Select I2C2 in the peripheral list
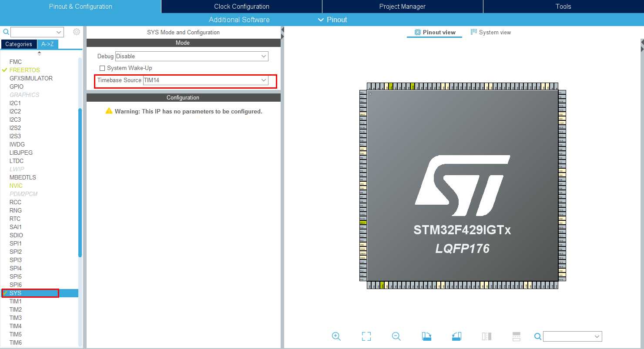The width and height of the screenshot is (644, 349). (15, 111)
